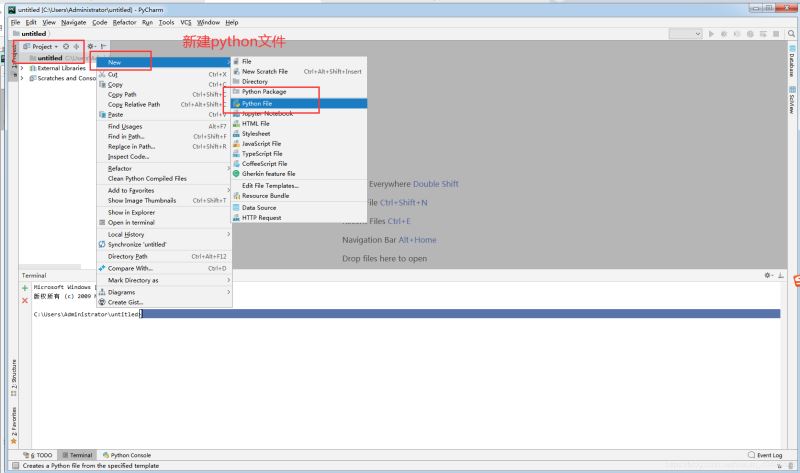800x473 pixels.
Task: Open run configuration dropdown in toolbar
Action: click(x=686, y=34)
